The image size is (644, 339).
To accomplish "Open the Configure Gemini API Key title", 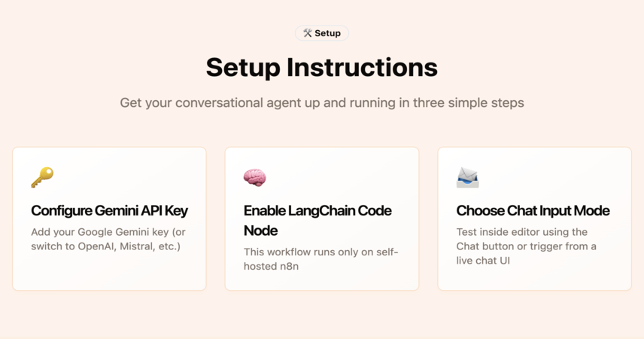I will 109,211.
